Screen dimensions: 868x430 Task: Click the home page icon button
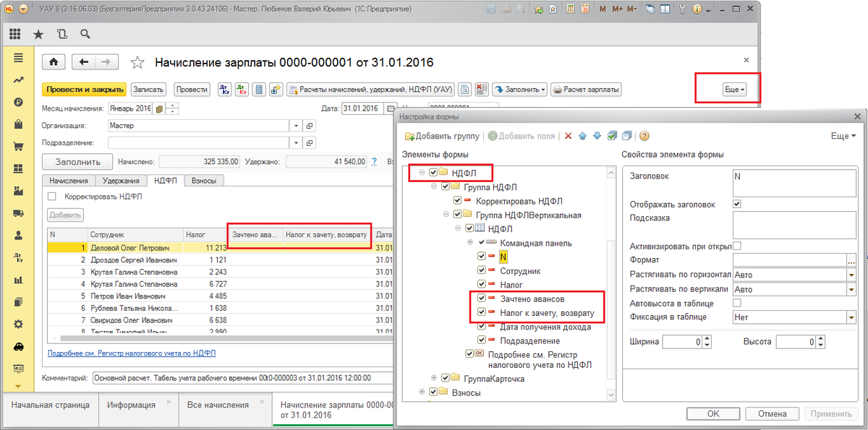(x=54, y=62)
